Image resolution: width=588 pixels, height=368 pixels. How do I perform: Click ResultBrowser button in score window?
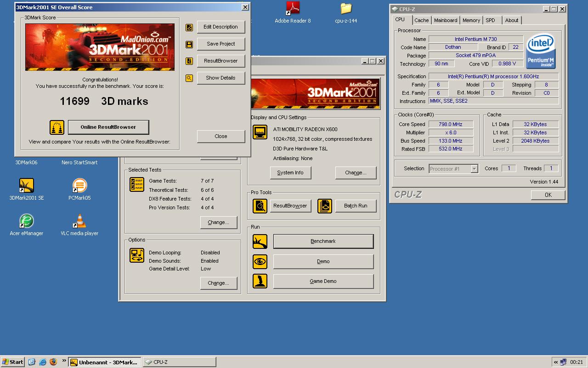221,61
